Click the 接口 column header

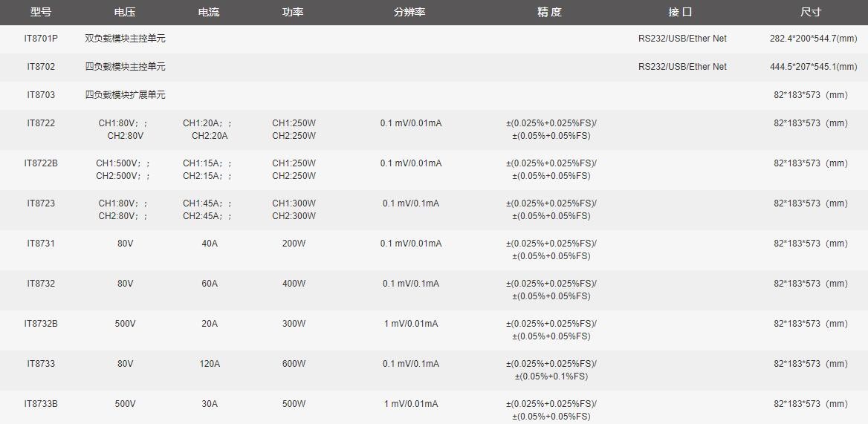680,12
